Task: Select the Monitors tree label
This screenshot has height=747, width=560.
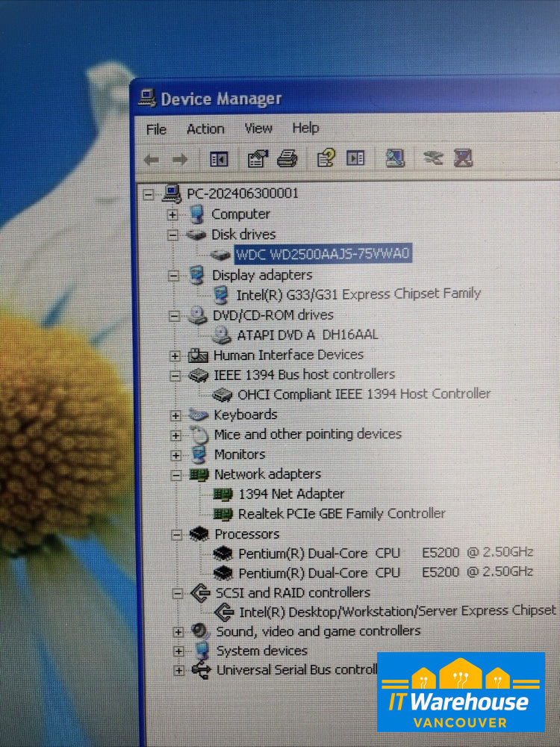Action: pyautogui.click(x=240, y=454)
